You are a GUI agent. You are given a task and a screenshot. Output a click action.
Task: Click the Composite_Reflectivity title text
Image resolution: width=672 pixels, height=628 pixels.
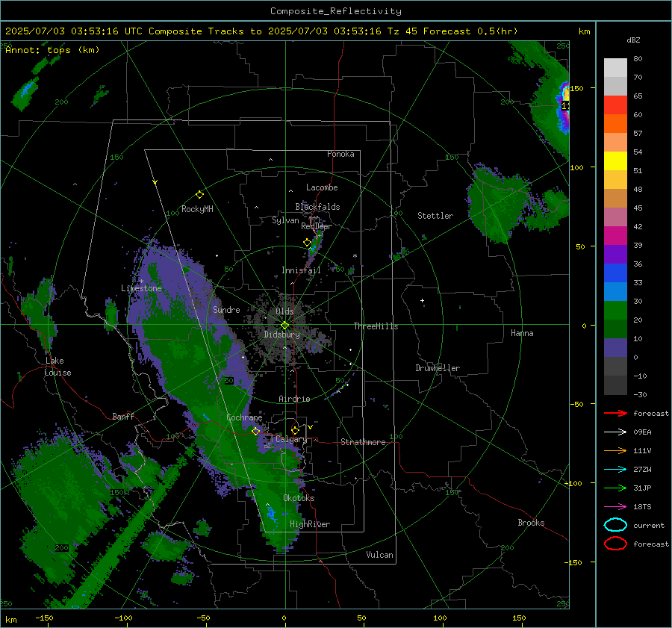336,11
